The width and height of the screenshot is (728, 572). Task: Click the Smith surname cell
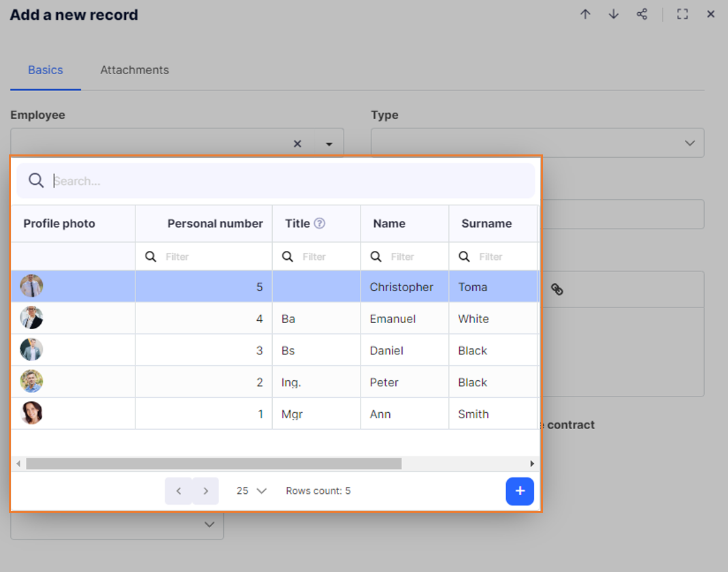click(493, 414)
